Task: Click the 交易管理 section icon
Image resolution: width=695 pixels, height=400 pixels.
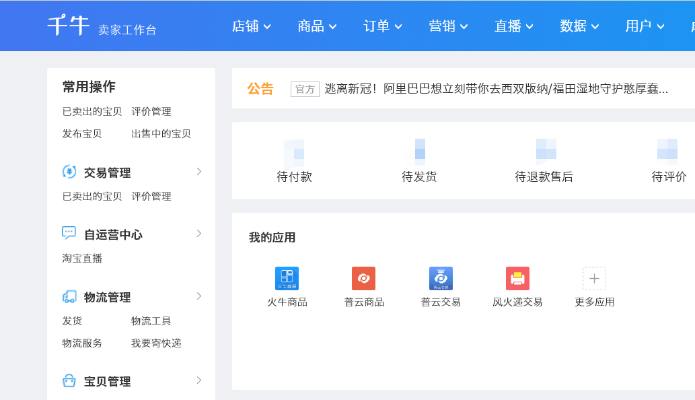Action: tap(69, 172)
